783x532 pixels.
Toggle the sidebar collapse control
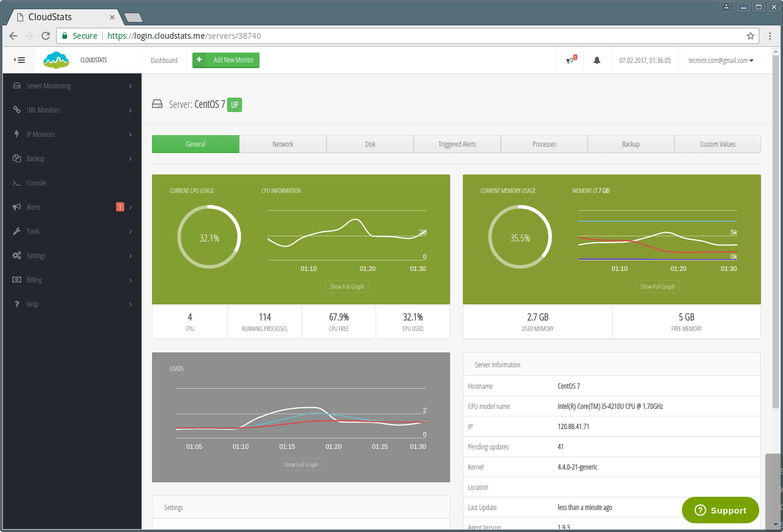(x=19, y=59)
